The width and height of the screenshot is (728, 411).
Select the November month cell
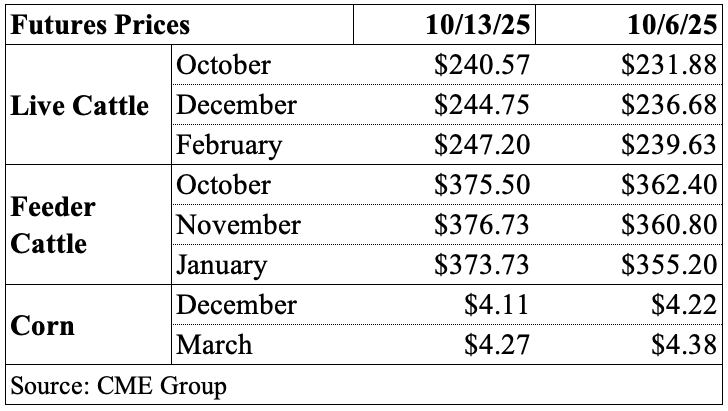coord(238,225)
